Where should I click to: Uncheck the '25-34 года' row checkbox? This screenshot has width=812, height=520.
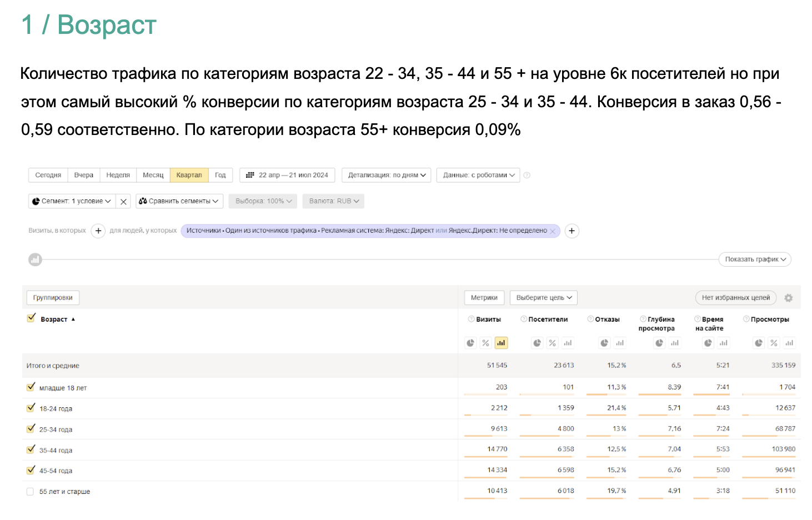31,429
